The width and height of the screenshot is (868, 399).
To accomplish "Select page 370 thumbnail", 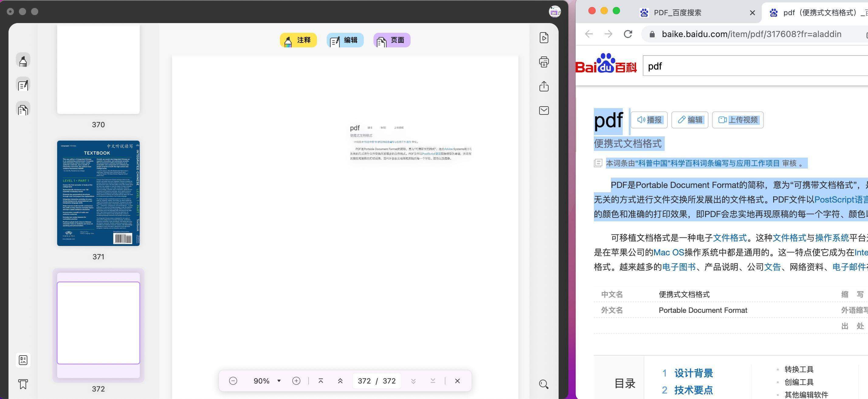I will (x=98, y=69).
